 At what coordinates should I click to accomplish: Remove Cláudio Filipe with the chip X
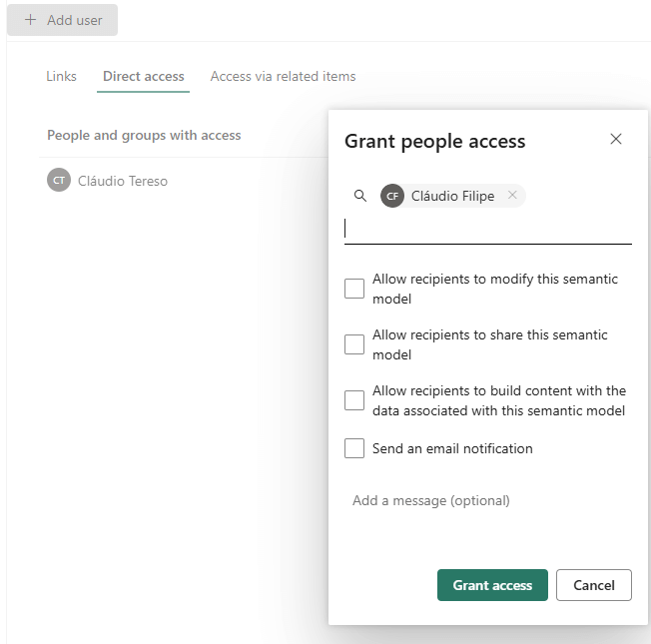[x=512, y=195]
